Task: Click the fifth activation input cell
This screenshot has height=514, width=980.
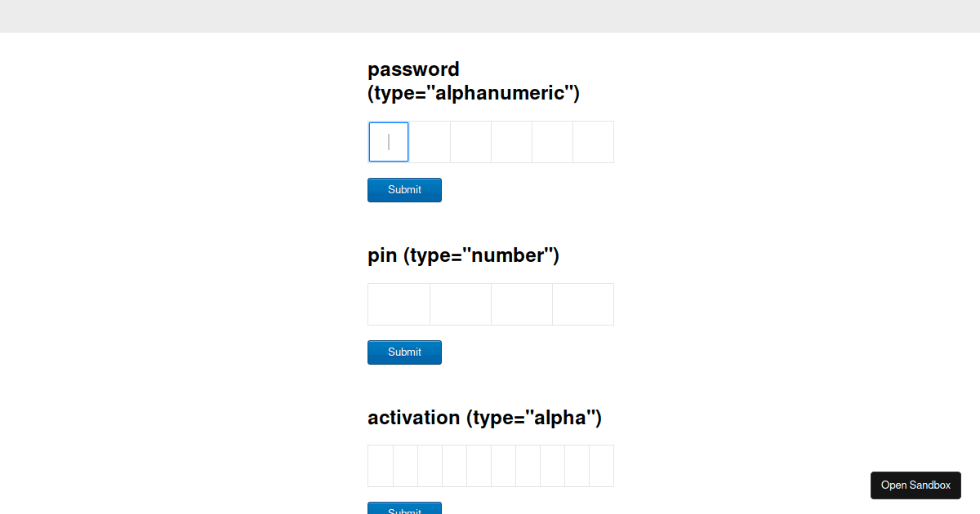Action: click(479, 465)
